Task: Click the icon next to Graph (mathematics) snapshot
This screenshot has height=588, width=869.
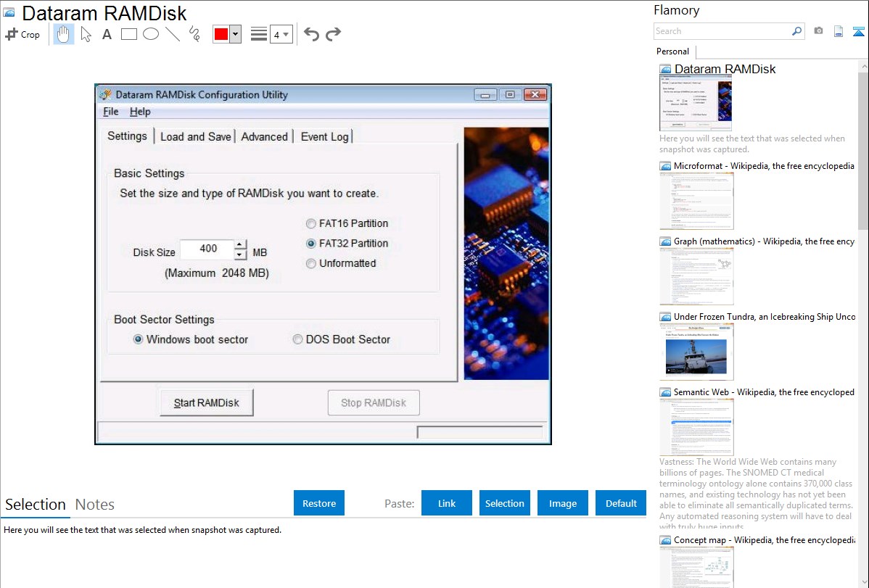Action: (x=665, y=241)
